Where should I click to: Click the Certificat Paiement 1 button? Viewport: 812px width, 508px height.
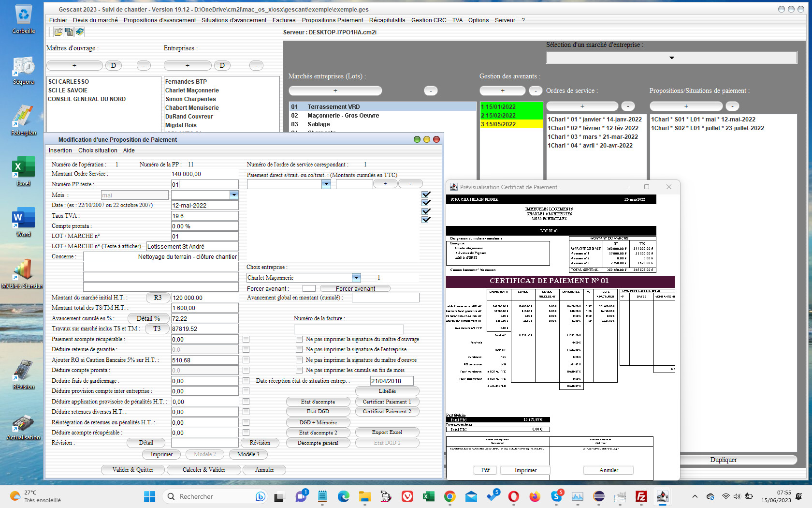click(387, 402)
